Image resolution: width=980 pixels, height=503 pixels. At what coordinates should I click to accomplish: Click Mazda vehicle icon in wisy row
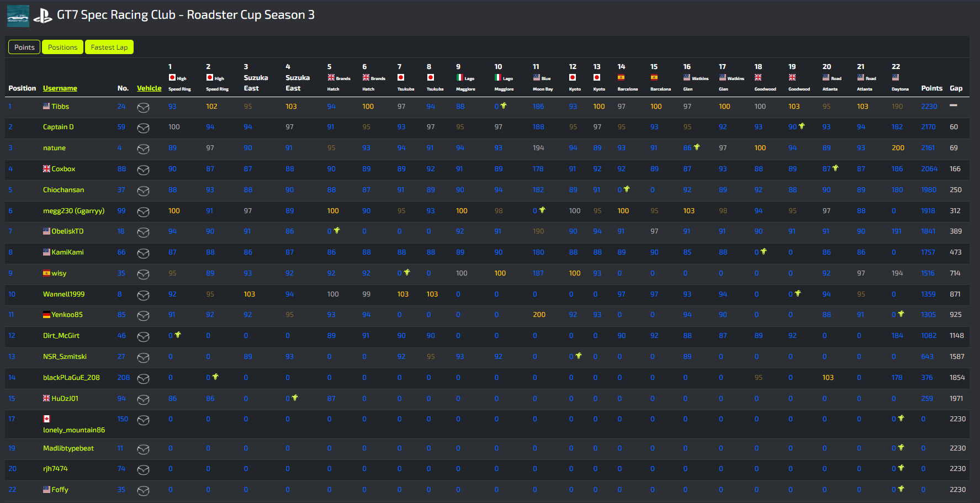pos(144,274)
